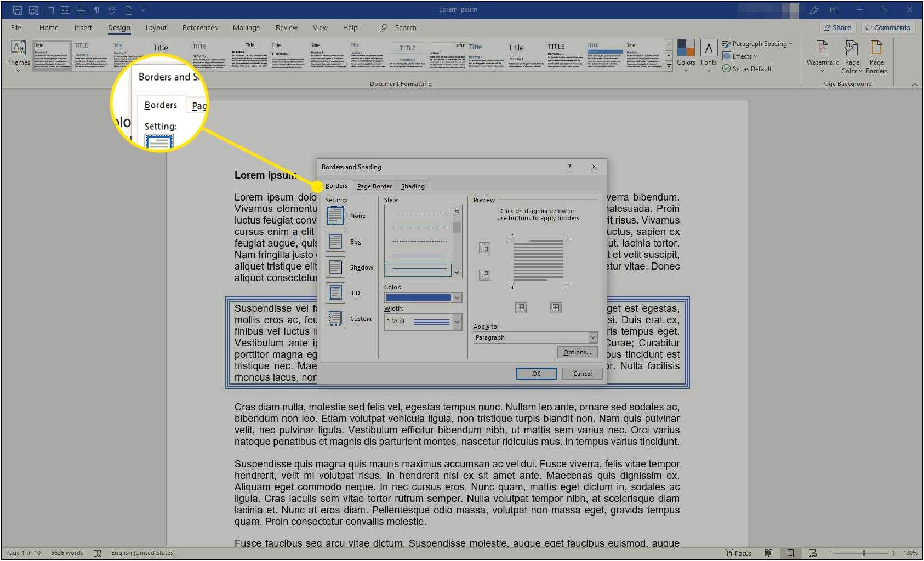
Task: Click the dialog Help question mark
Action: point(569,167)
